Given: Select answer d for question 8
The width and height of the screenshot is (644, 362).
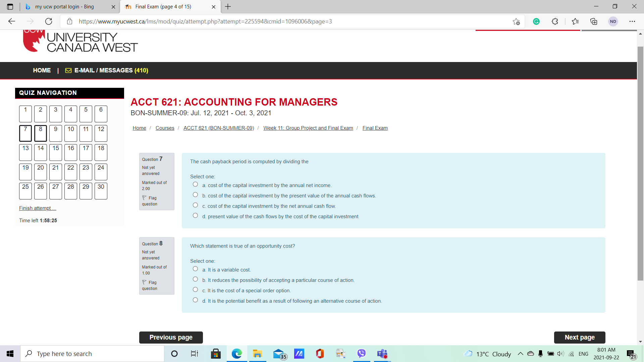Looking at the screenshot, I should coord(195,300).
